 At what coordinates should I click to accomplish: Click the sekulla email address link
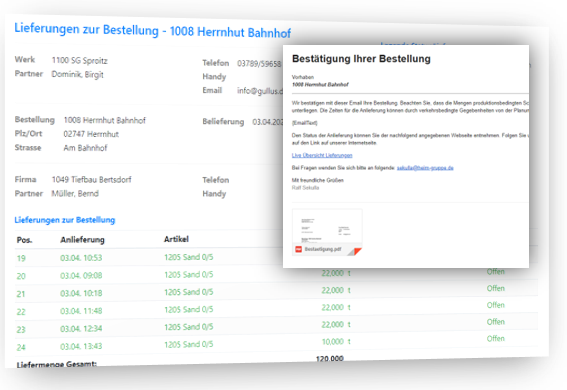click(x=425, y=168)
